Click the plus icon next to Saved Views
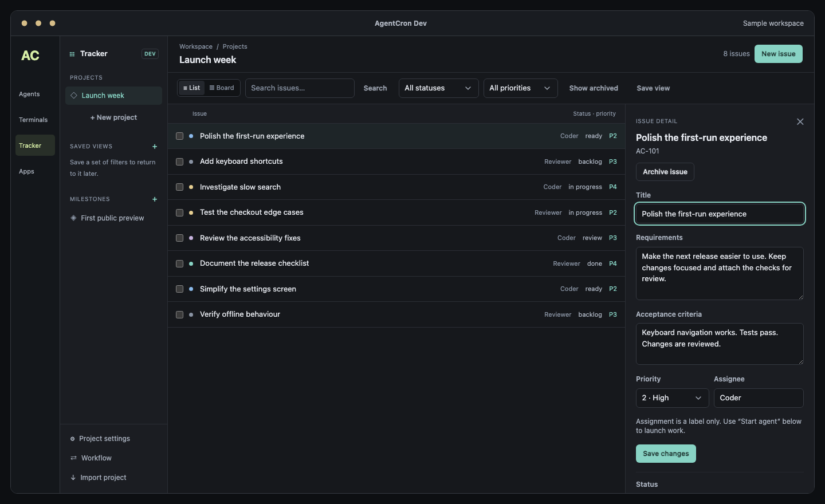This screenshot has height=504, width=825. click(155, 147)
